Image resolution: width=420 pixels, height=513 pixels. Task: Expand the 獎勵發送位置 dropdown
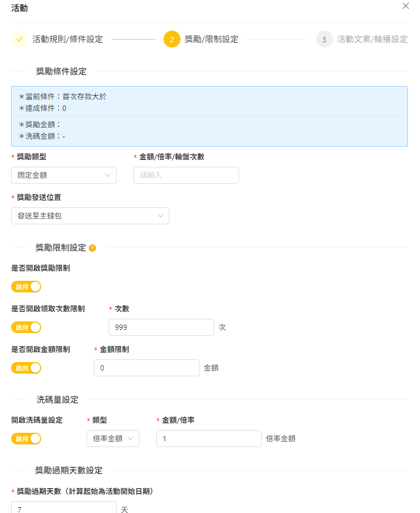(90, 216)
